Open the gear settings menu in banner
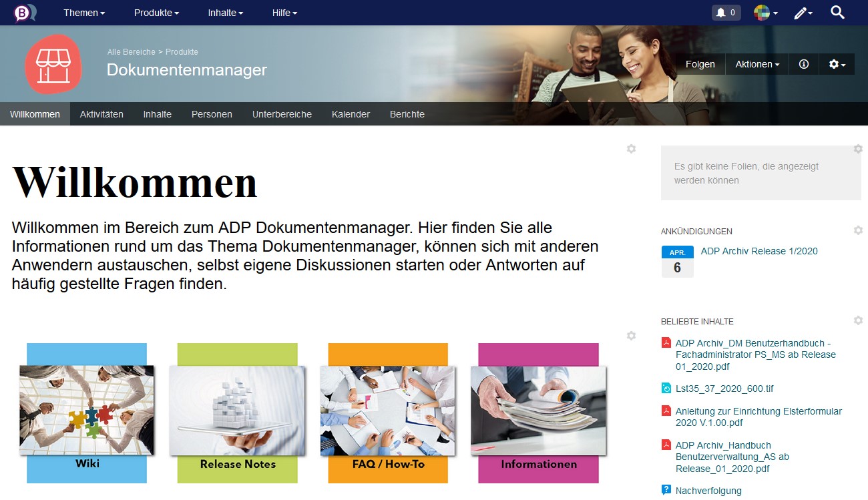 coord(837,64)
